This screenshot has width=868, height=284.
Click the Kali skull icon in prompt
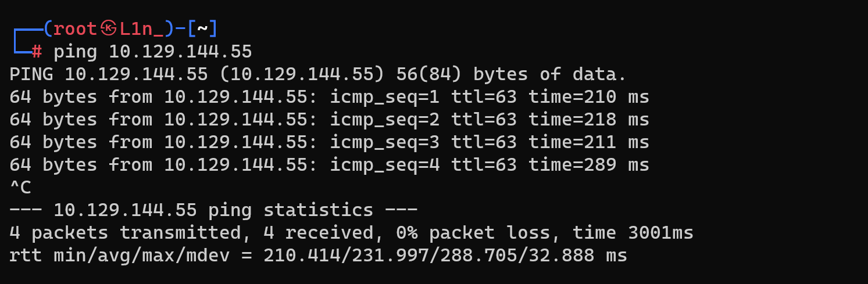click(109, 28)
